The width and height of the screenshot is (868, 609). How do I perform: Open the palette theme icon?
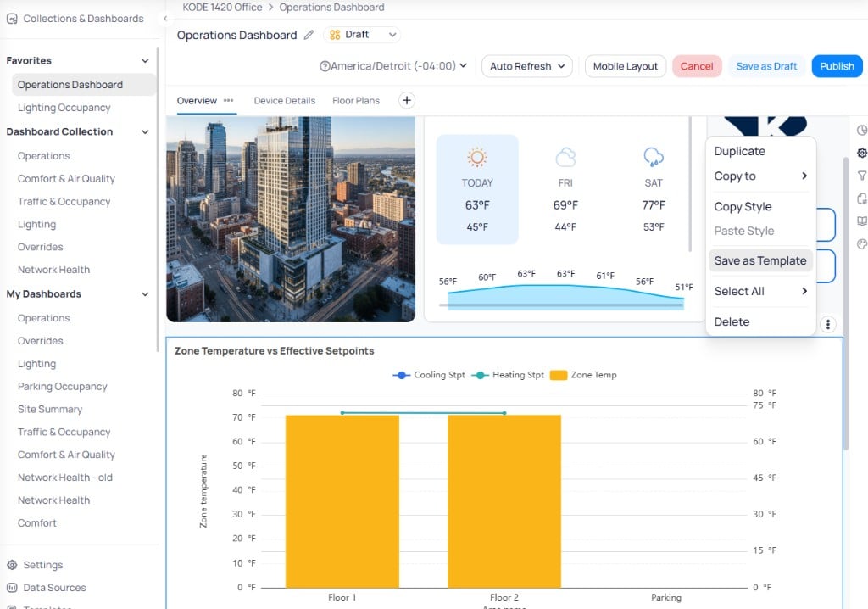click(862, 243)
